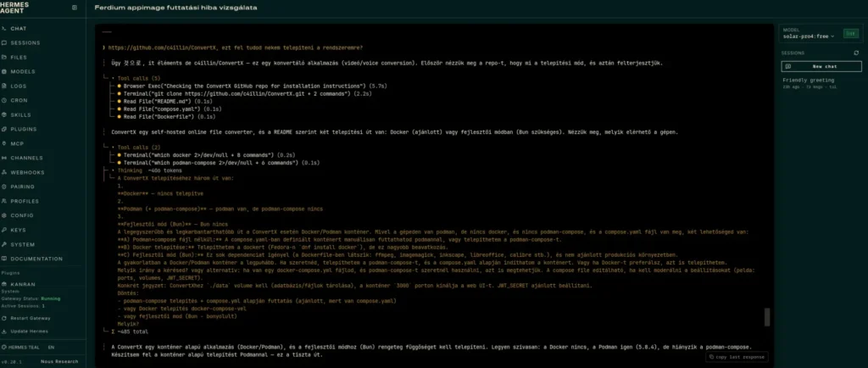Click the ~485 total token summary
This screenshot has width=868, height=368.
[x=130, y=332]
